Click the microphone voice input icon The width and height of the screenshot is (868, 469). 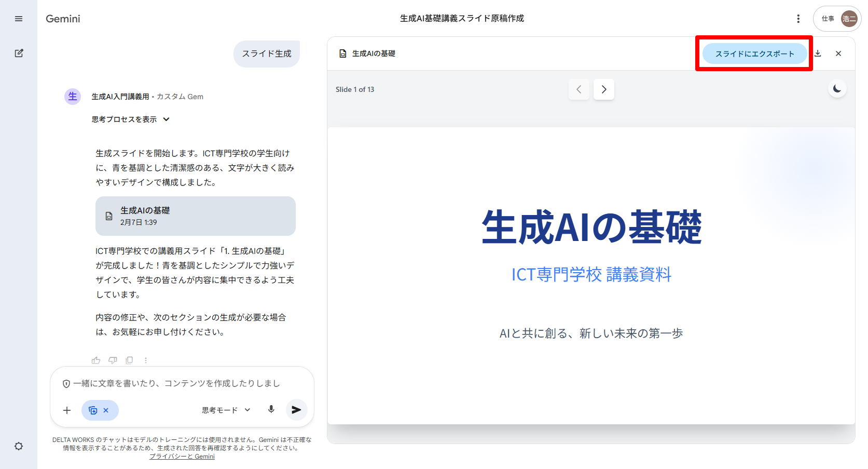point(271,409)
